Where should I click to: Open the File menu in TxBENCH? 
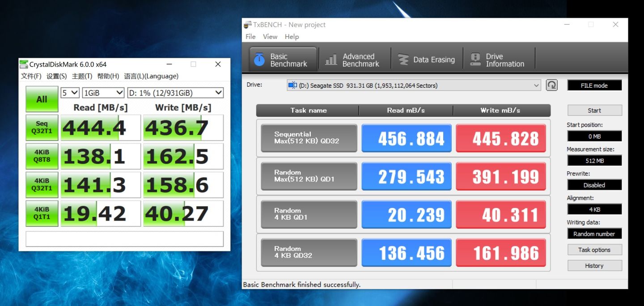[250, 37]
